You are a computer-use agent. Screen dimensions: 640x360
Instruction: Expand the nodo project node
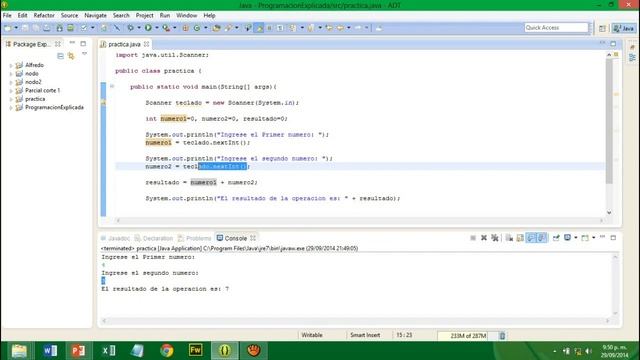pyautogui.click(x=11, y=74)
